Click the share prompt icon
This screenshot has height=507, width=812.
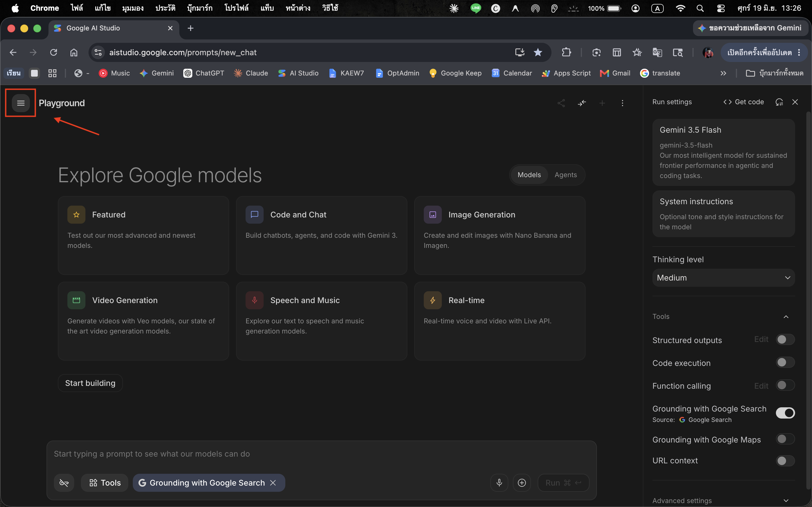[561, 103]
